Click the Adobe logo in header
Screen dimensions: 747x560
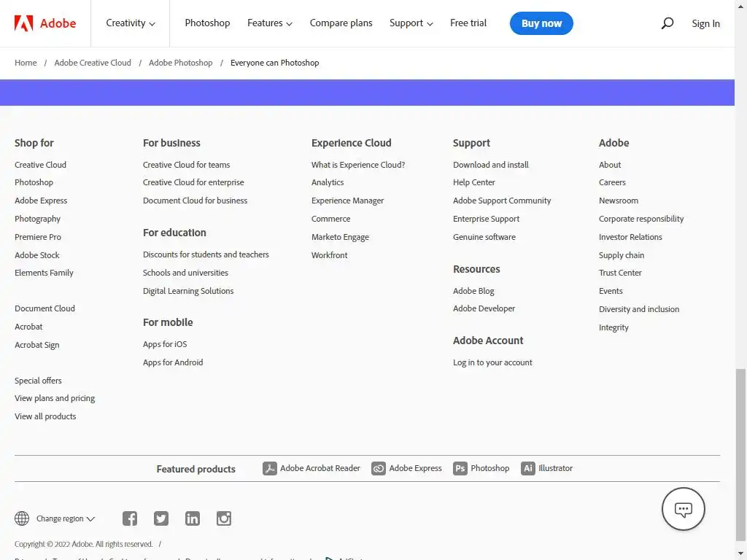click(45, 23)
